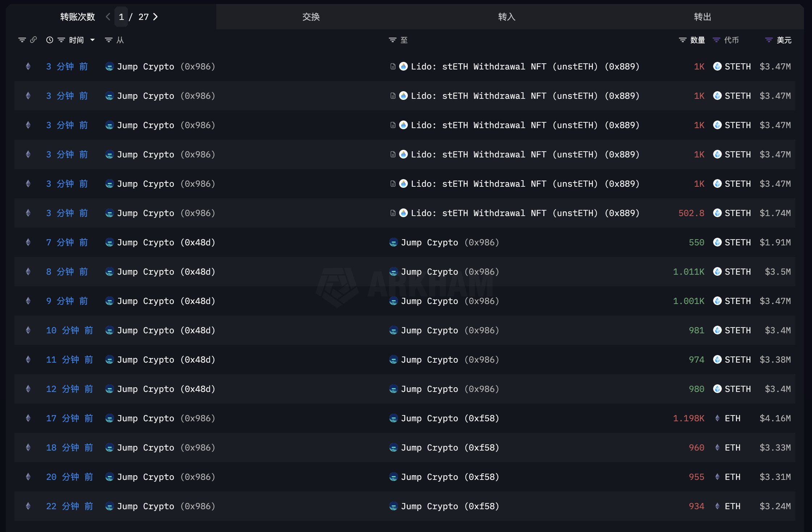Click Lido logo icon in 502.8 STETH row
This screenshot has height=532, width=812.
coord(403,213)
